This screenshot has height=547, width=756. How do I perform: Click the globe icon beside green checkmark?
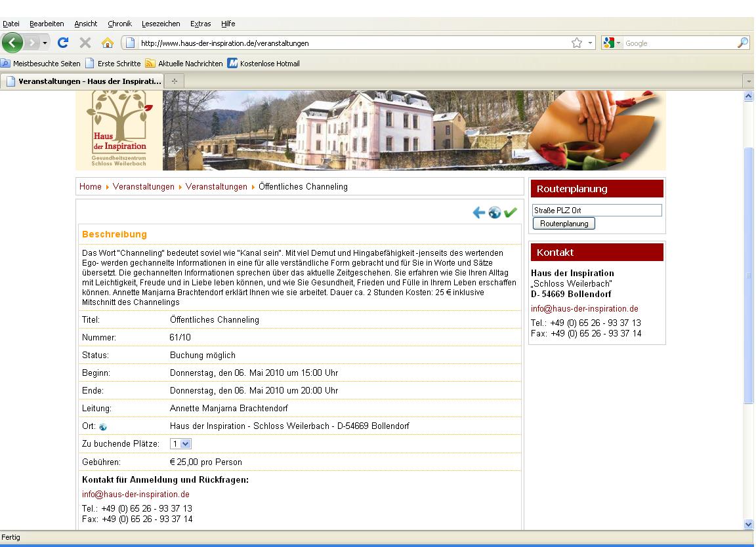[x=495, y=213]
